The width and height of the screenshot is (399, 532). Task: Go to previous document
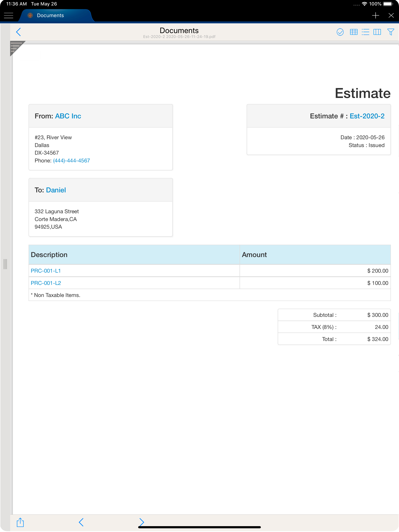(x=81, y=522)
